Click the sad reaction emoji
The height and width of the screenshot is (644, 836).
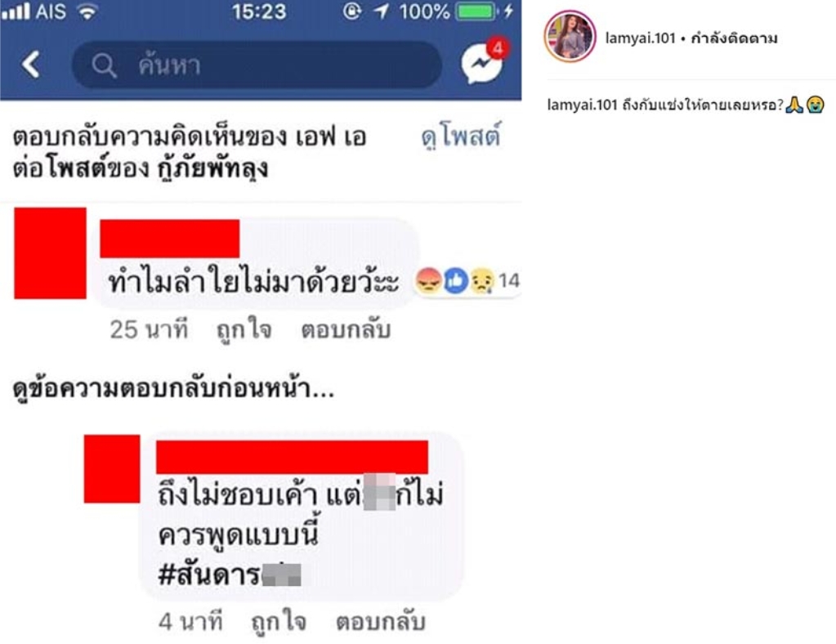482,280
